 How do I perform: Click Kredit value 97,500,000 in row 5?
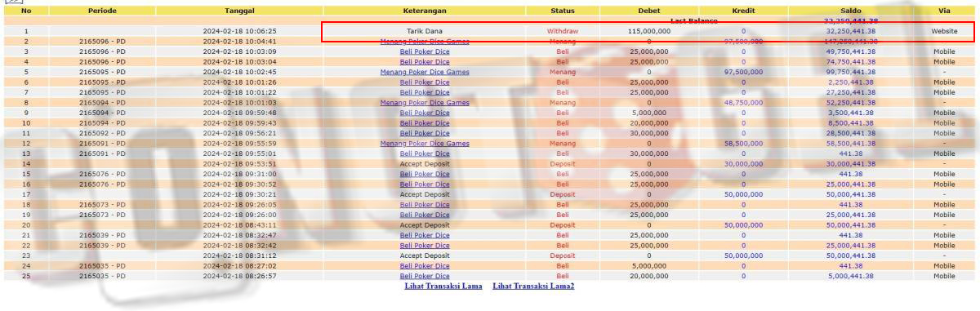(743, 72)
